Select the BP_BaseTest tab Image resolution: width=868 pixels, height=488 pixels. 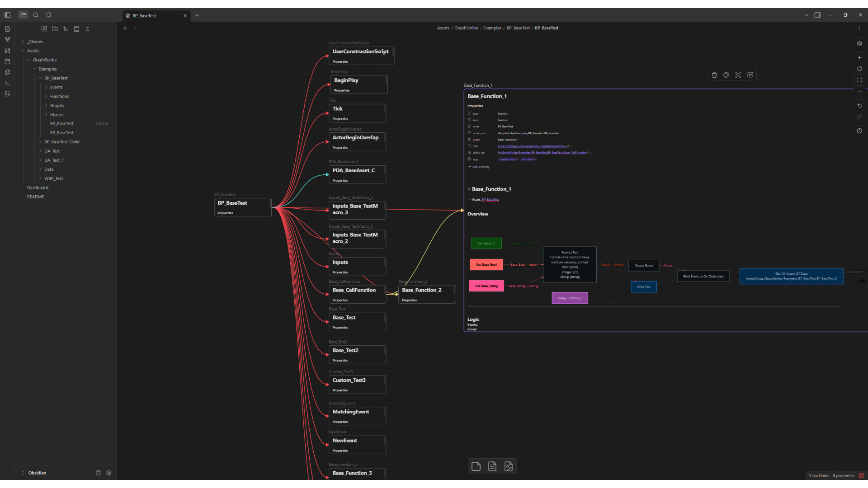click(156, 15)
